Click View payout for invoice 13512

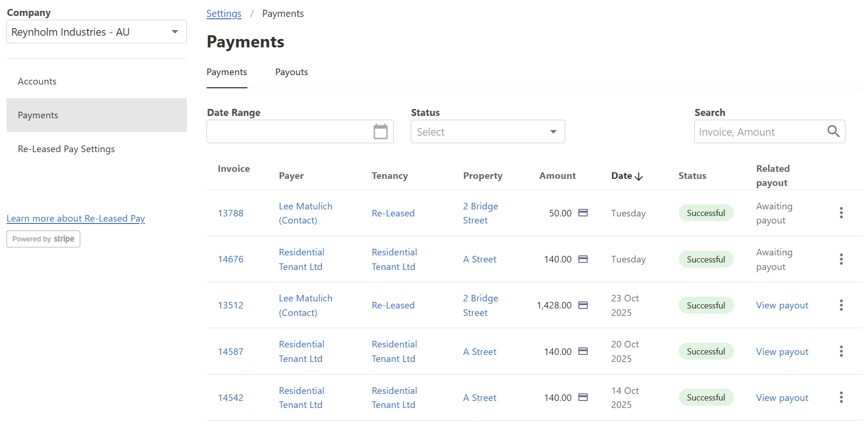782,305
